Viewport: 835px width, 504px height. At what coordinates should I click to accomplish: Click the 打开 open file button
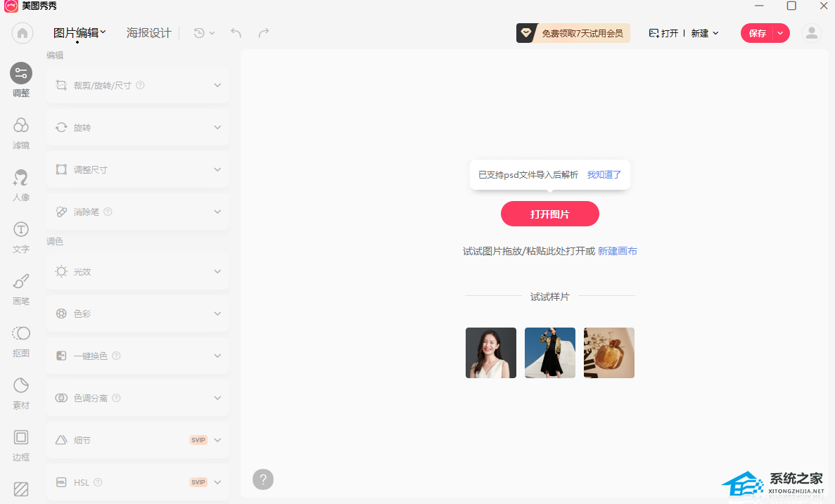coord(663,33)
